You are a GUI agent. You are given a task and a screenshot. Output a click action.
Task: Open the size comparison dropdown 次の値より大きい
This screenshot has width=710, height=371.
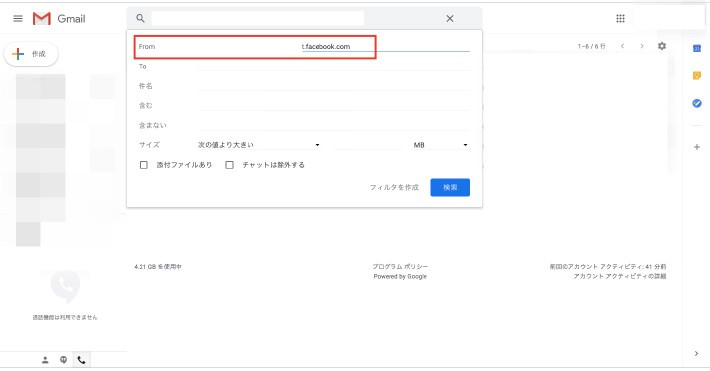(259, 145)
